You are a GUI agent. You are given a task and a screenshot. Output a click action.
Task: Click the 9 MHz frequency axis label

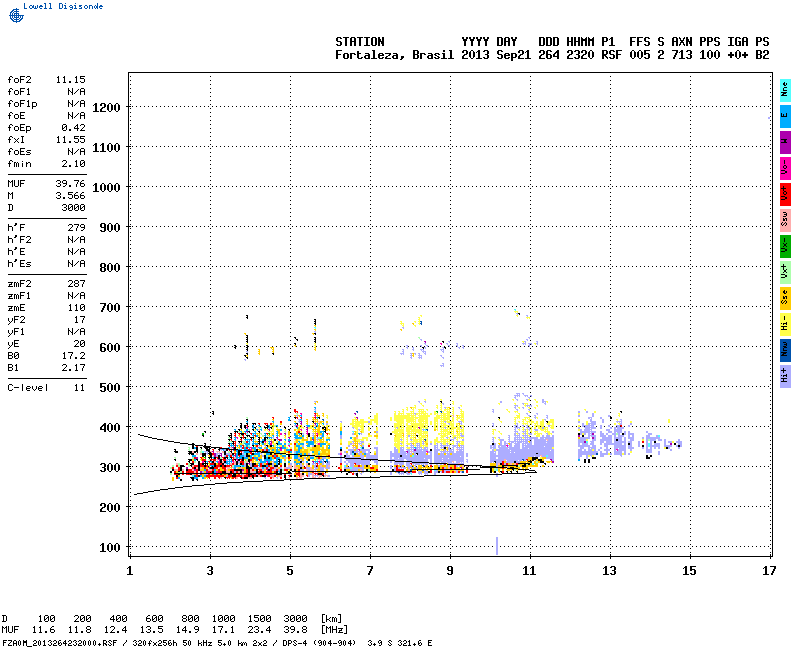[449, 571]
